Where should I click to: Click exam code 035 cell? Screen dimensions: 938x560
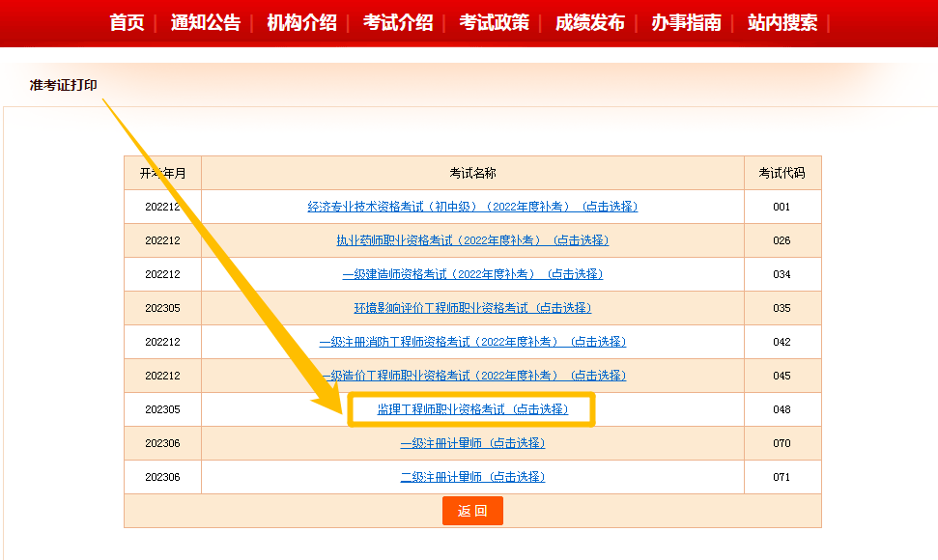(x=782, y=308)
